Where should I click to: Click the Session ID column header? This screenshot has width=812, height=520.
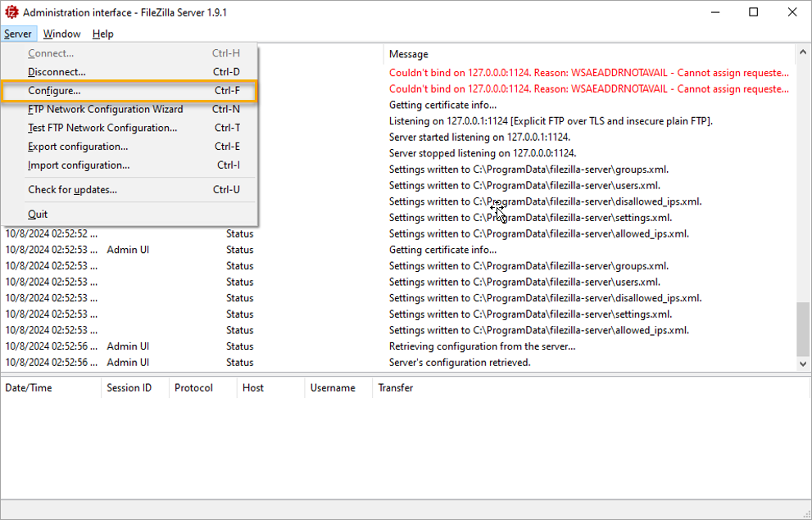pos(135,387)
